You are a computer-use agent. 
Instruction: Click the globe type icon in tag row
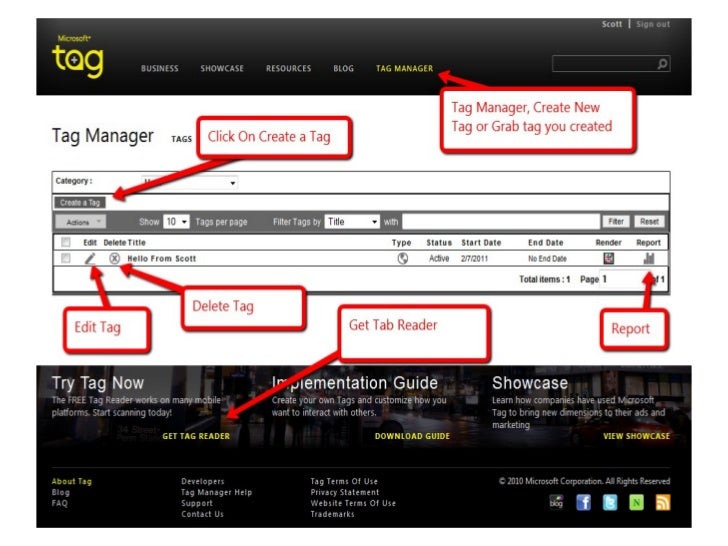click(x=403, y=259)
